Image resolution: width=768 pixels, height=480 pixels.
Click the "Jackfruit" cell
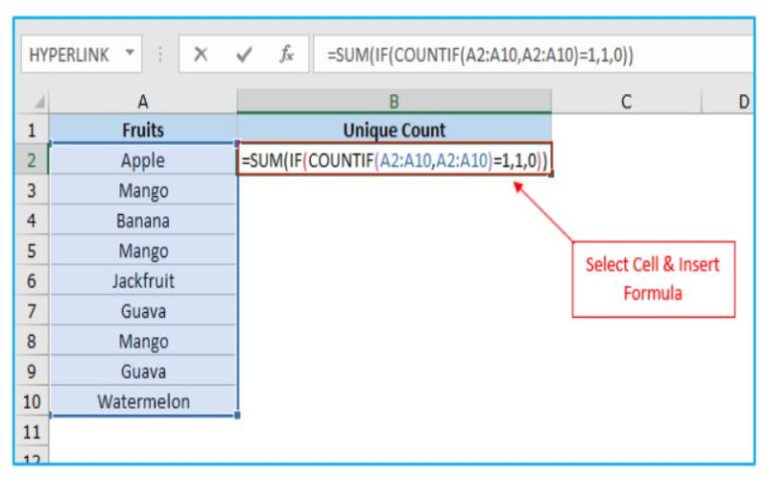(x=143, y=281)
